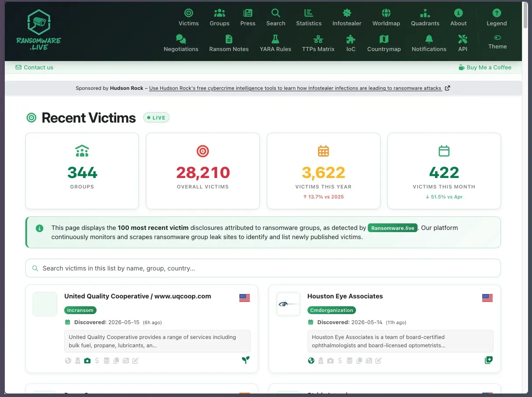Open the TTPs Matrix
532x397 pixels.
pos(318,44)
